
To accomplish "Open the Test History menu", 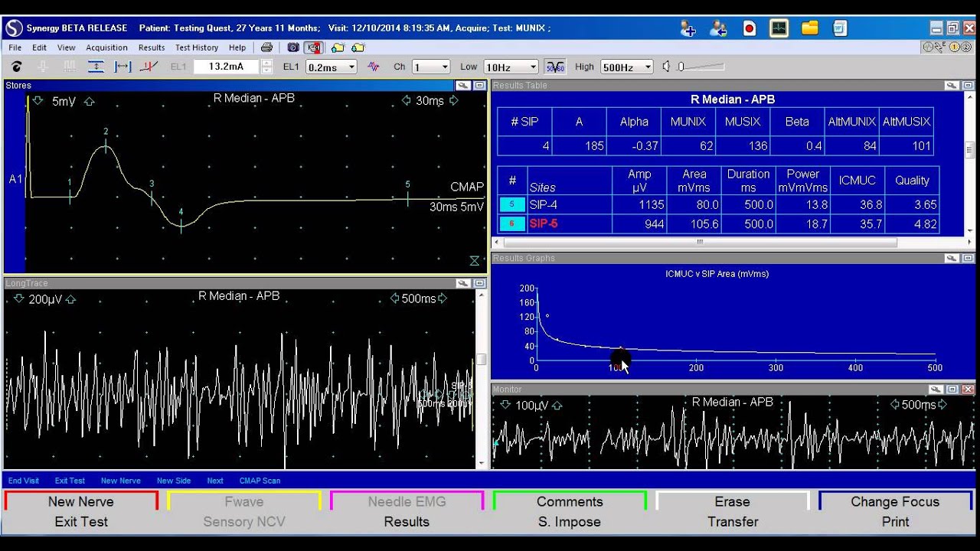I will [197, 47].
